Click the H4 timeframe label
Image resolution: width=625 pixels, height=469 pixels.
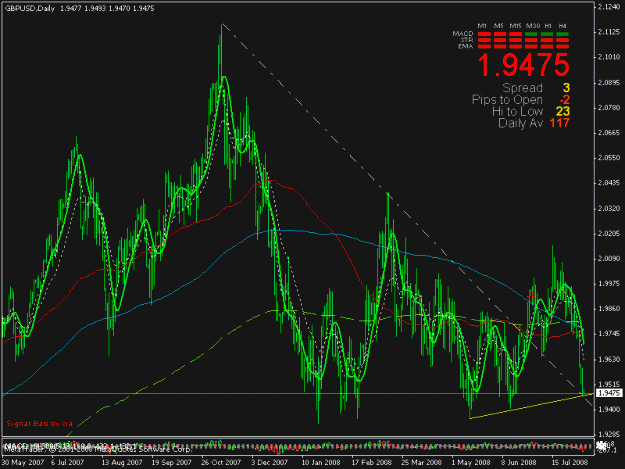click(562, 26)
